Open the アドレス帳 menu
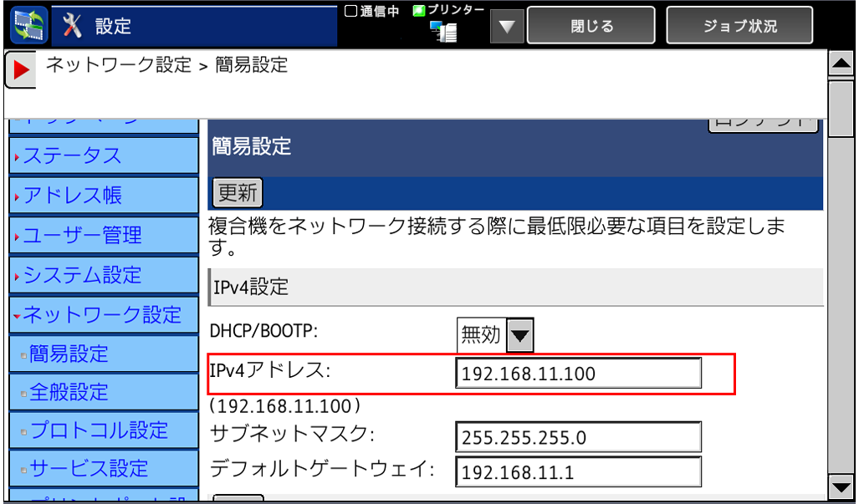859x504 pixels. coord(72,196)
